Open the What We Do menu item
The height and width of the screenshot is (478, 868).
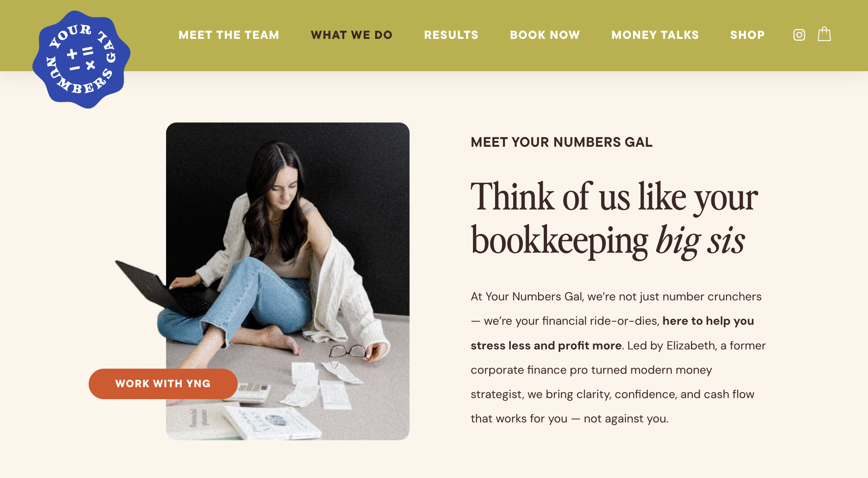351,35
